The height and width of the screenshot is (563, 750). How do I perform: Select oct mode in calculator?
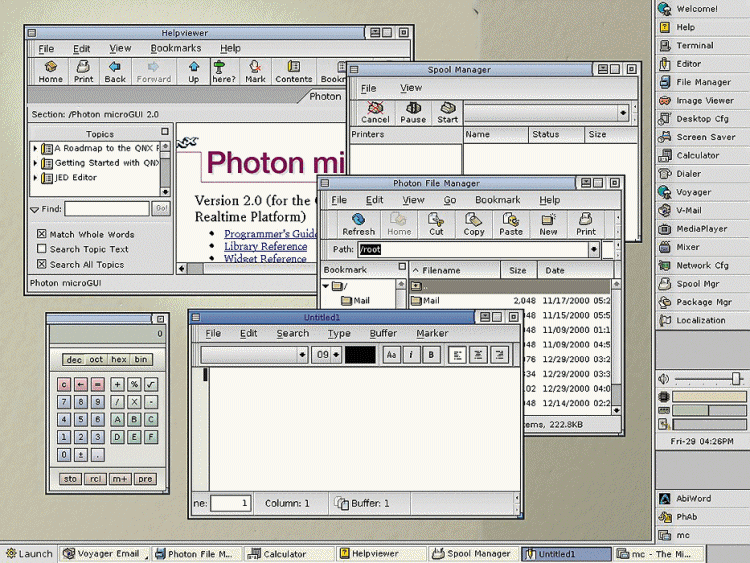[x=96, y=359]
